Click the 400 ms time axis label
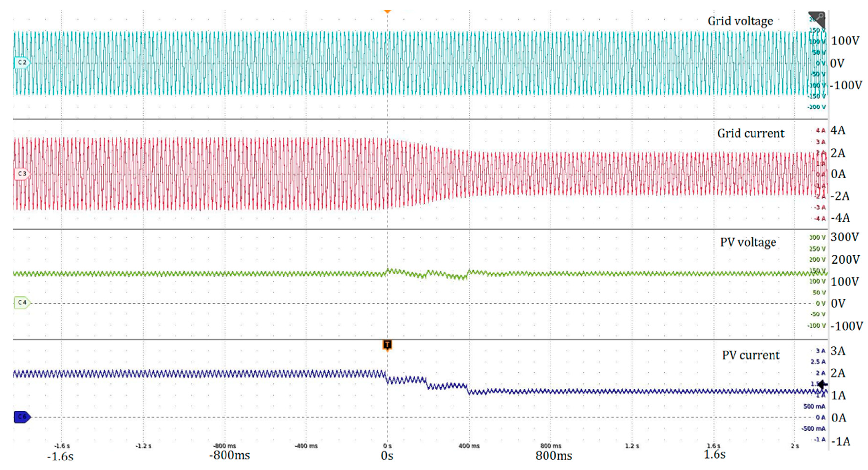 [x=469, y=446]
